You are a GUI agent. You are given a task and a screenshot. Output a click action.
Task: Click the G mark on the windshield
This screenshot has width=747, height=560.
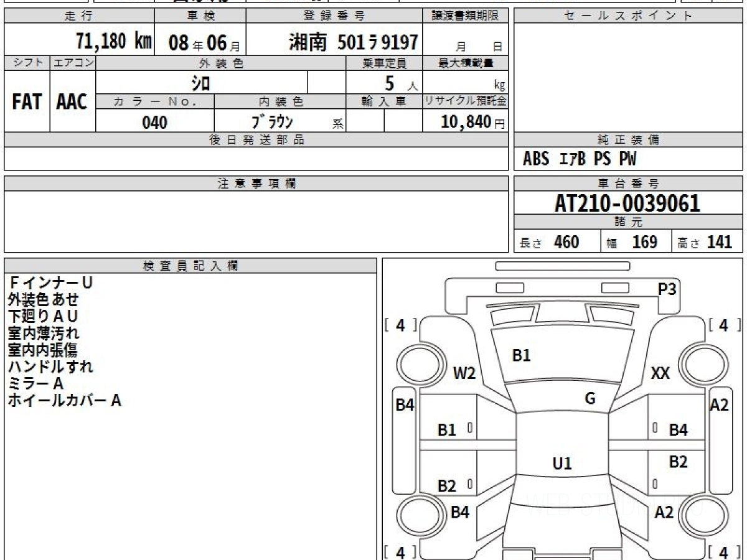[590, 399]
